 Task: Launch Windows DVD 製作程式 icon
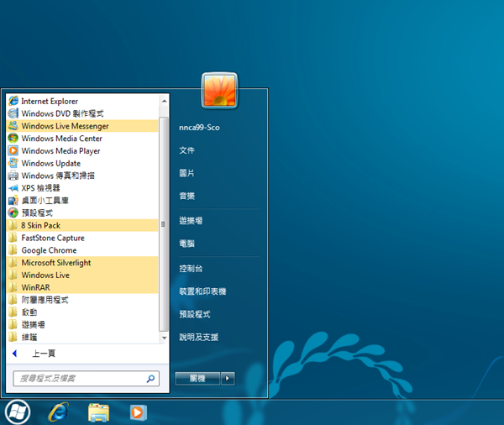[13, 113]
